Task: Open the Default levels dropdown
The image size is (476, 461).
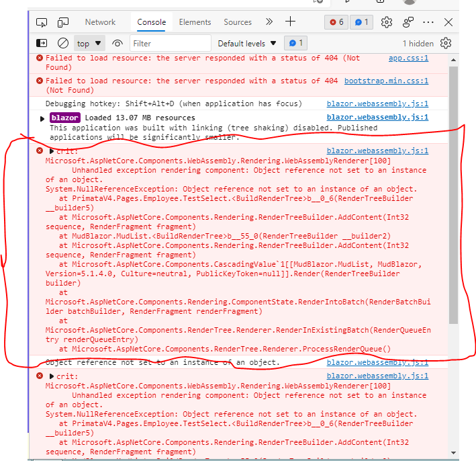Action: (247, 44)
